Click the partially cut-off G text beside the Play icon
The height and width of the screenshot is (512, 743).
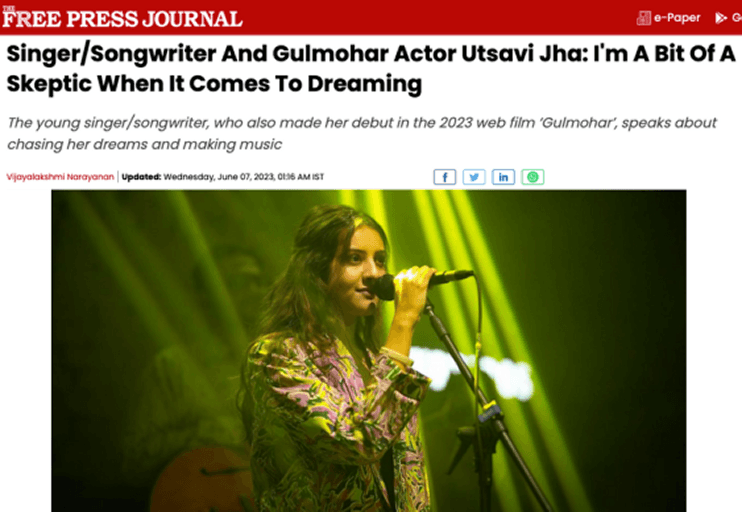737,18
